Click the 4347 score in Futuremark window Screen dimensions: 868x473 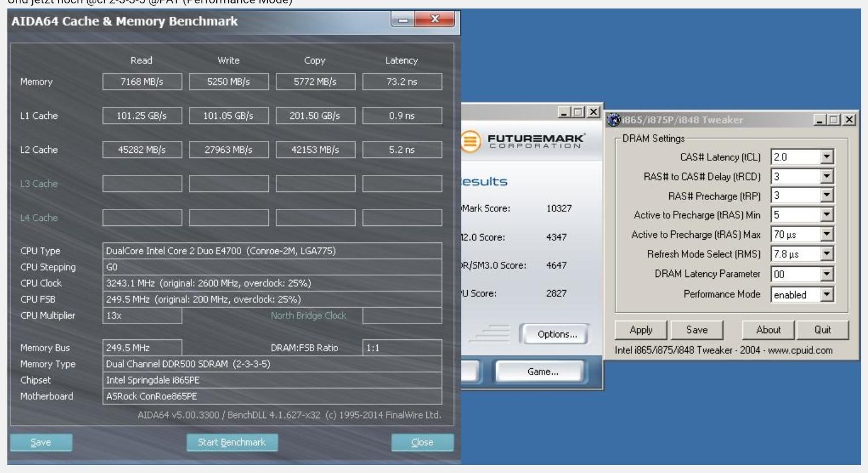[556, 237]
